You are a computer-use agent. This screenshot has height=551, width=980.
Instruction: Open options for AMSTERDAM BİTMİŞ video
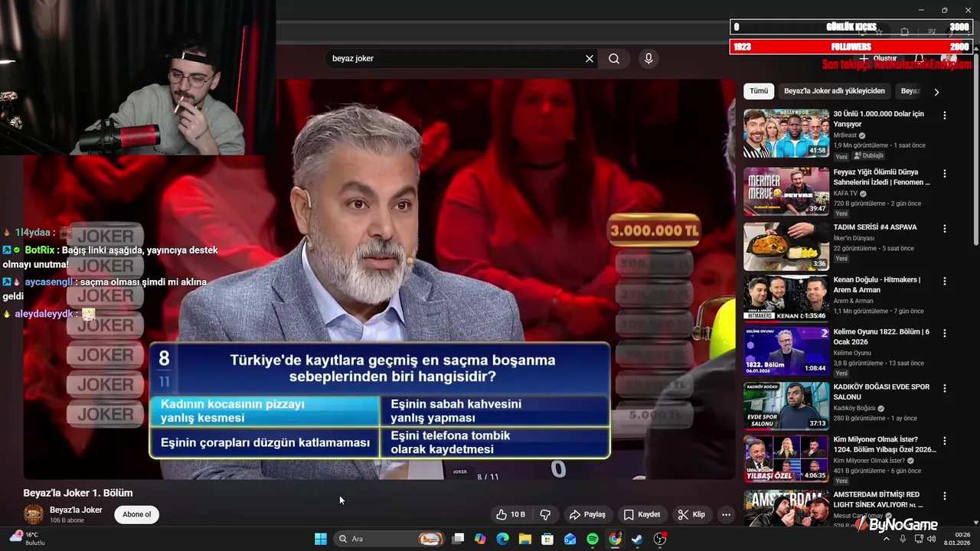point(945,496)
